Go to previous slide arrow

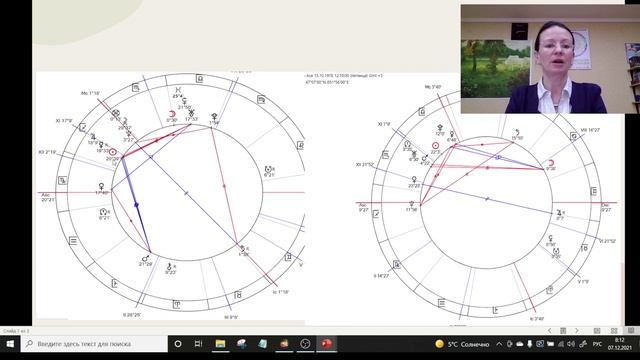pos(549,330)
